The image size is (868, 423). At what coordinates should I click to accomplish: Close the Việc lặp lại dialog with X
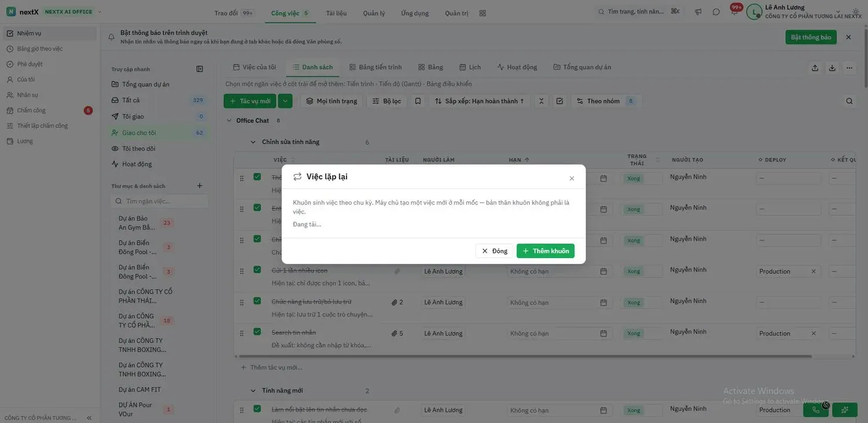(572, 178)
